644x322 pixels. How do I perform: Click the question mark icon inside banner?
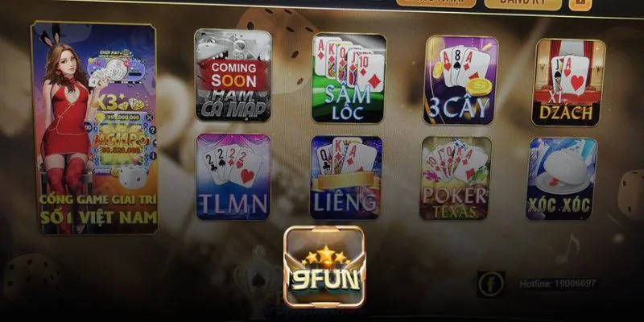coord(152,130)
